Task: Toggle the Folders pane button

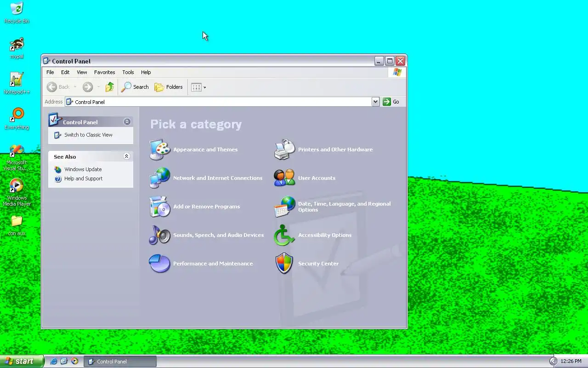Action: [169, 87]
